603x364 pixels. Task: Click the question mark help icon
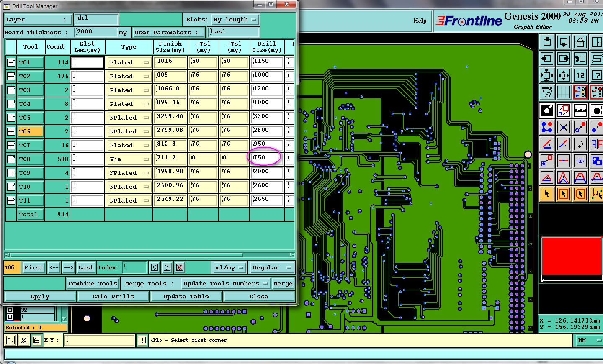tap(596, 75)
